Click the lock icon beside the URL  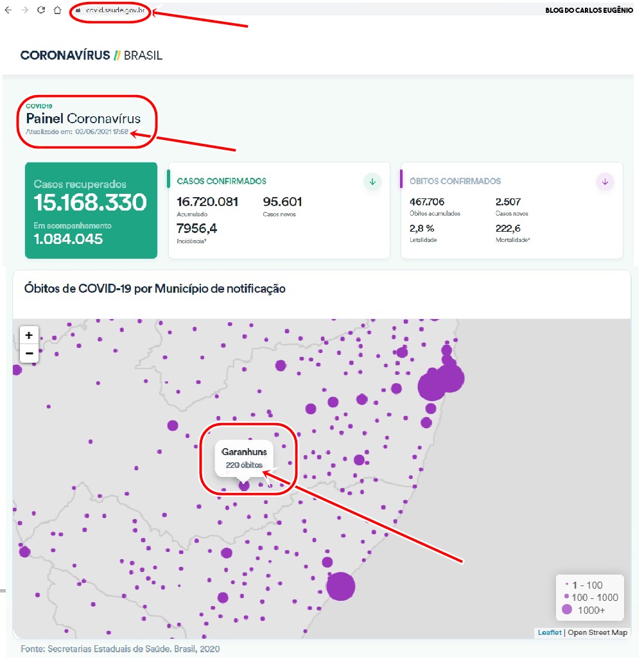pos(77,10)
